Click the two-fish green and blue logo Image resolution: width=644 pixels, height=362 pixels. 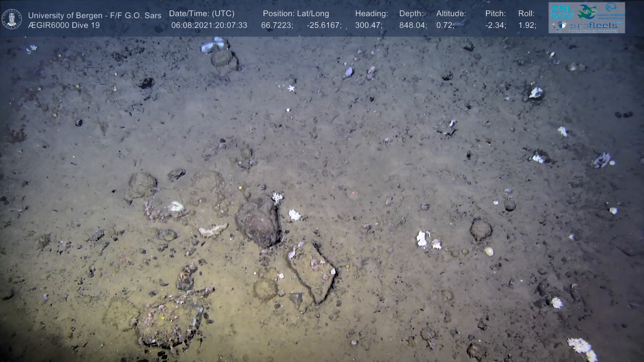tap(586, 12)
